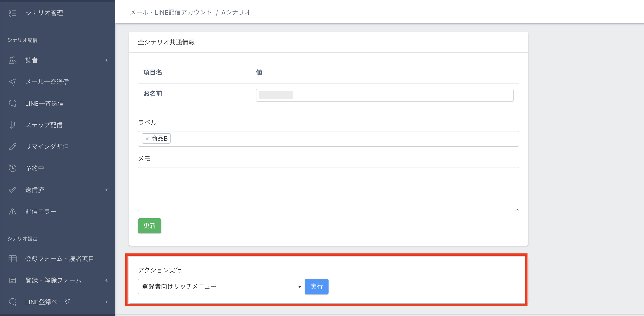This screenshot has height=316, width=644.
Task: Expand the 読者 submenu chevron
Action: (x=107, y=60)
